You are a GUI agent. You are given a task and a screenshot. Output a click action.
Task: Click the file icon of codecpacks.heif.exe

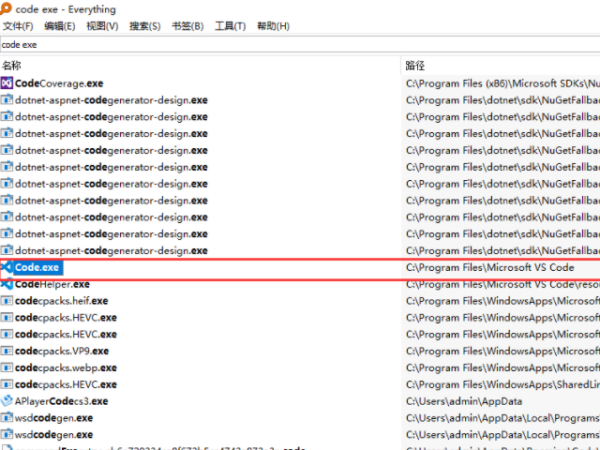coord(7,301)
